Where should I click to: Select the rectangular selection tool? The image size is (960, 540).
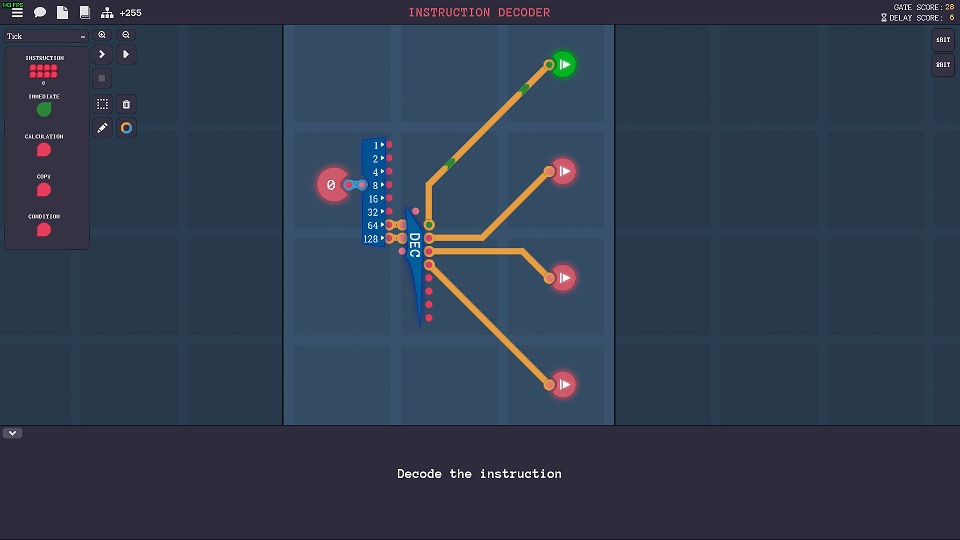coord(102,104)
